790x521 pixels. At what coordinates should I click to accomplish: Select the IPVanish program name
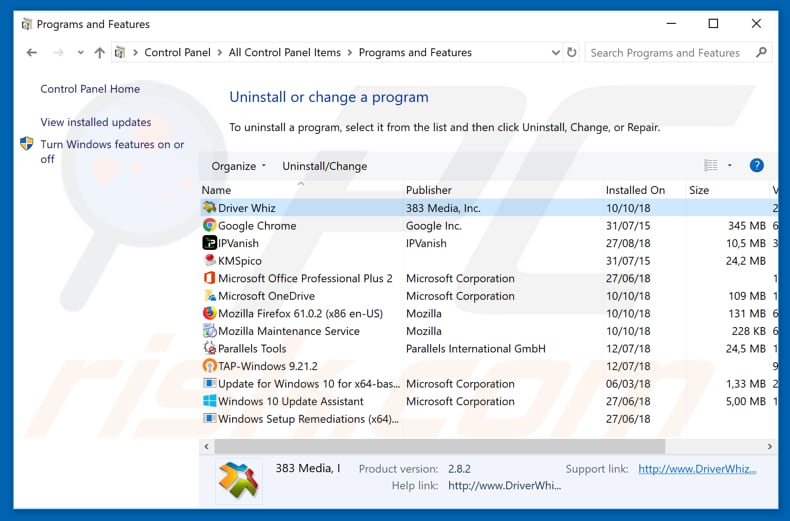[238, 243]
